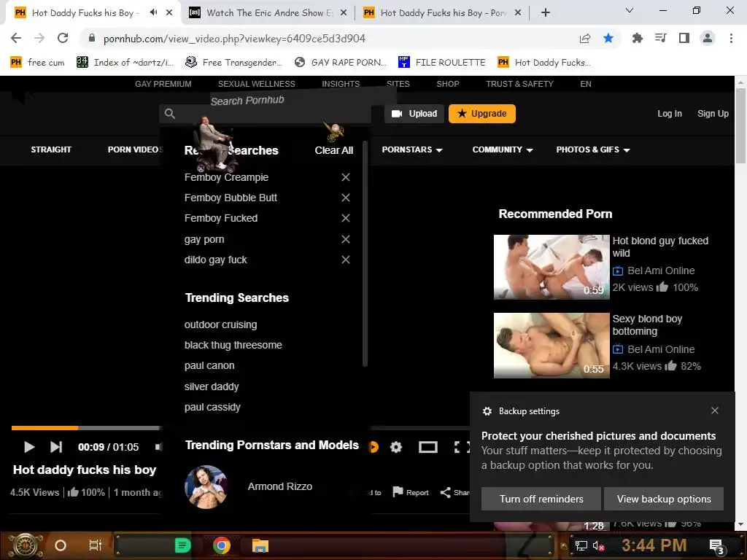Image resolution: width=747 pixels, height=560 pixels.
Task: Open the tab search chevron
Action: pos(630,10)
